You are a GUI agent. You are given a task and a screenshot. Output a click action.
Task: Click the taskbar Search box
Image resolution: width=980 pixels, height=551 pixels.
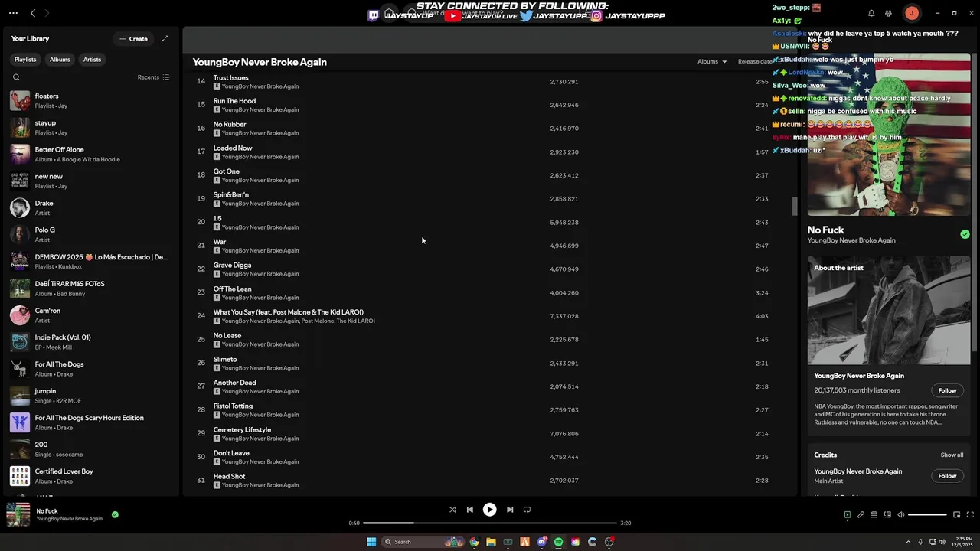pyautogui.click(x=423, y=542)
